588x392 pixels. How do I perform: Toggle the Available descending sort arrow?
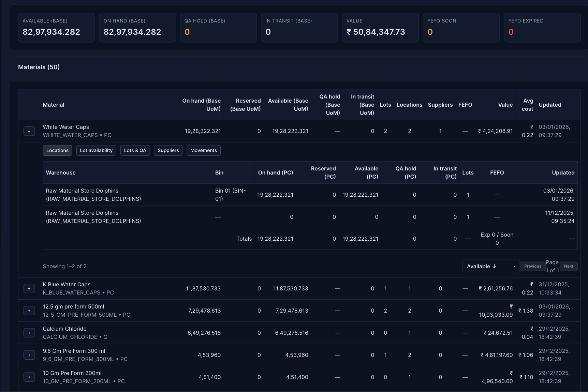coord(495,266)
